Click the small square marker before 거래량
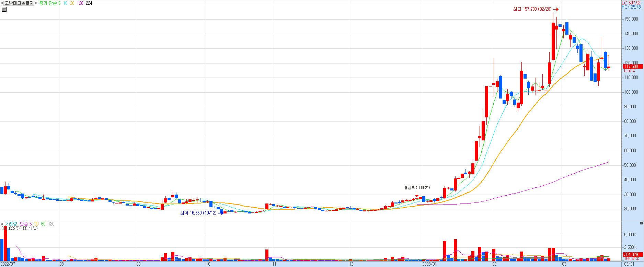The height and width of the screenshot is (267, 644). click(x=2, y=224)
